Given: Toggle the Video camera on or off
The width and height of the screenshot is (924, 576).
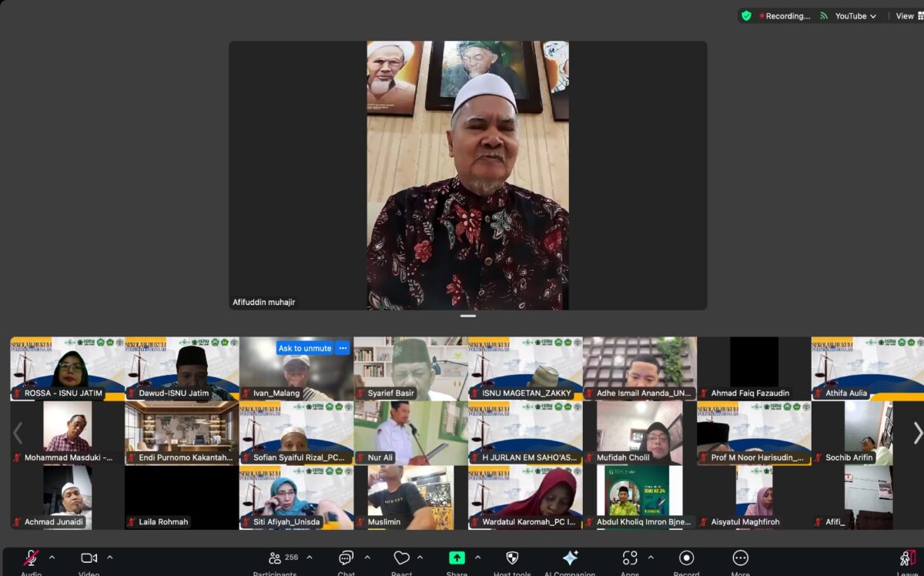Looking at the screenshot, I should click(x=89, y=558).
